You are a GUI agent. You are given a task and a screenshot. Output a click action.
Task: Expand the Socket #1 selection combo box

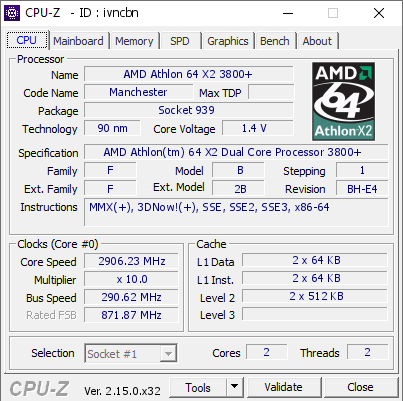tap(131, 354)
